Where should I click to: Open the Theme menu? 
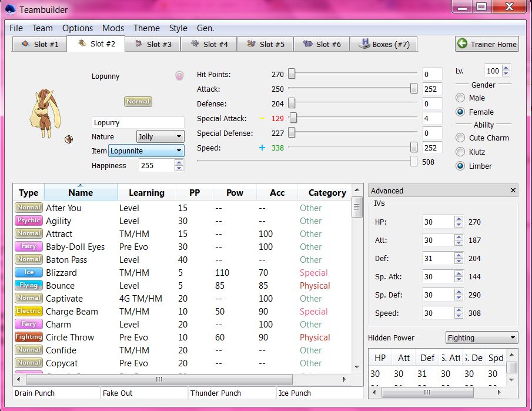coord(146,28)
